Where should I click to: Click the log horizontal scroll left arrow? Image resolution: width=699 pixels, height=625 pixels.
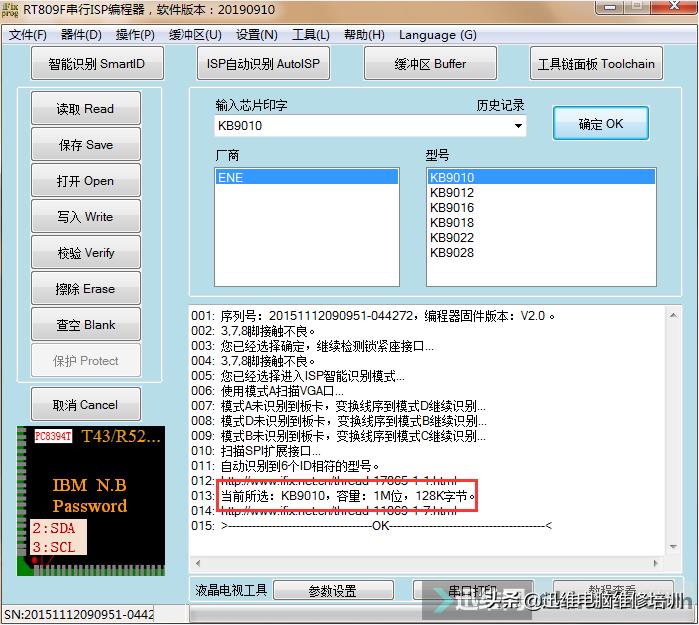[x=198, y=563]
